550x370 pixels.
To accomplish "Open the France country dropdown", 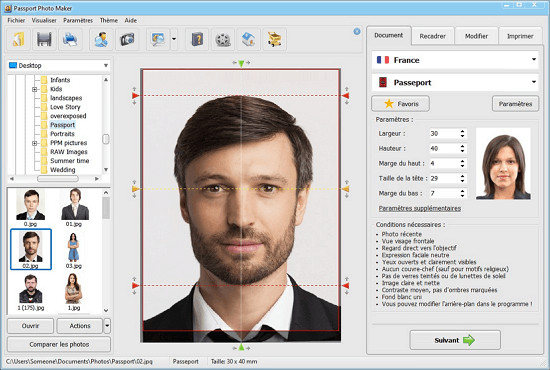I will [455, 60].
